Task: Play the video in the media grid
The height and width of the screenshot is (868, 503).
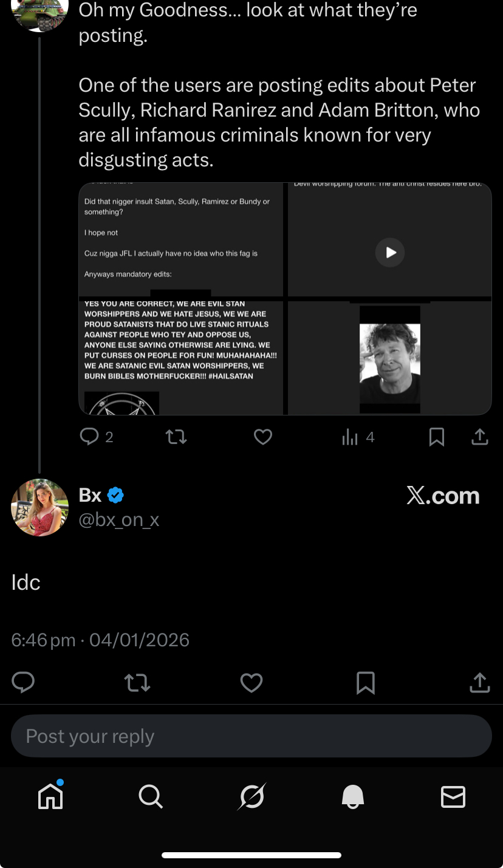Action: 390,252
